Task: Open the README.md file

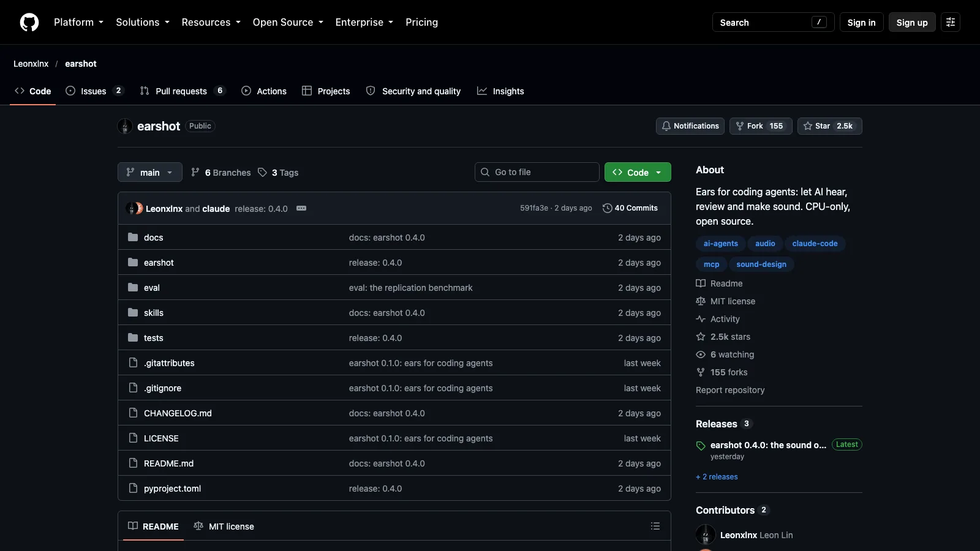Action: tap(168, 463)
